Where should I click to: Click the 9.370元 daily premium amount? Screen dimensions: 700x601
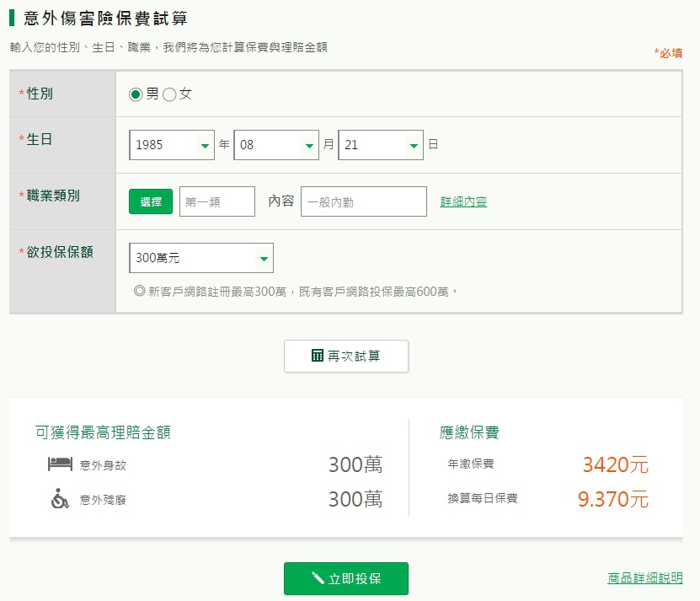tap(613, 499)
